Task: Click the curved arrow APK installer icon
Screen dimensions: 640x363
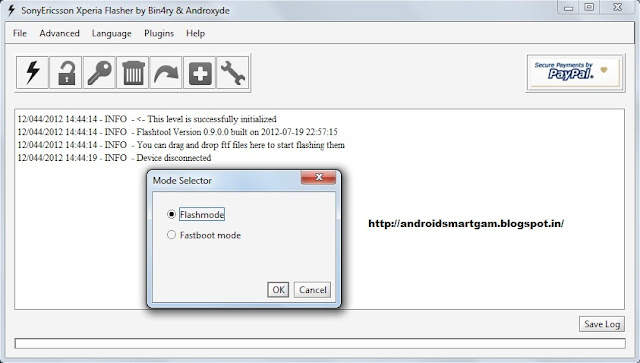Action: point(166,72)
